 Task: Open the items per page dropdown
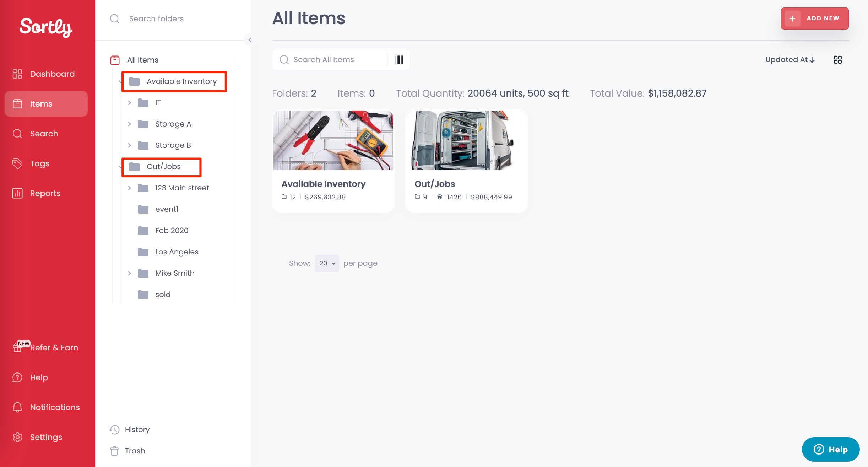click(x=327, y=263)
